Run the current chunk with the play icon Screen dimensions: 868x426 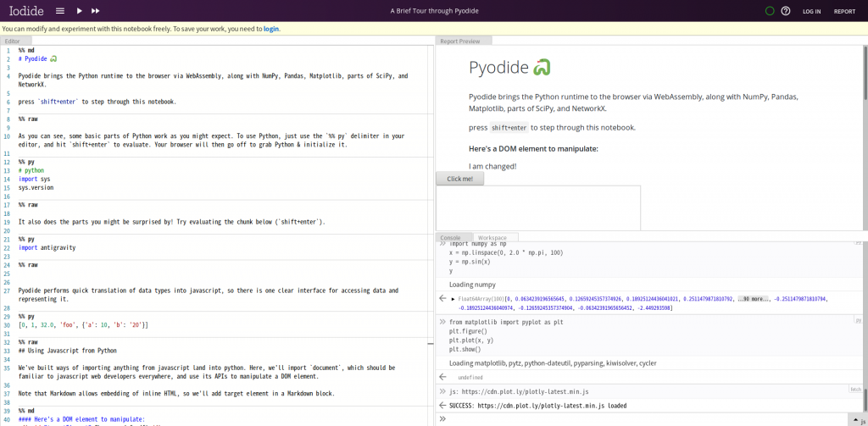click(79, 11)
